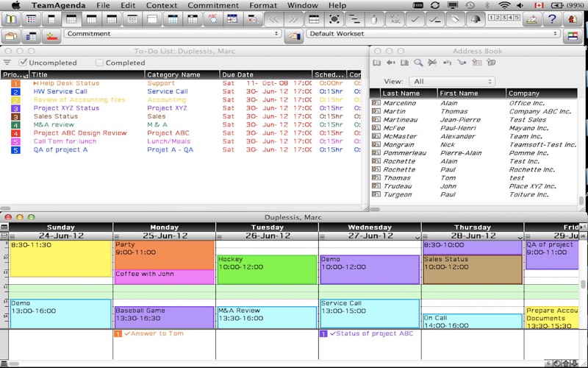The height and width of the screenshot is (368, 588).
Task: Open the Context menu
Action: 162,5
